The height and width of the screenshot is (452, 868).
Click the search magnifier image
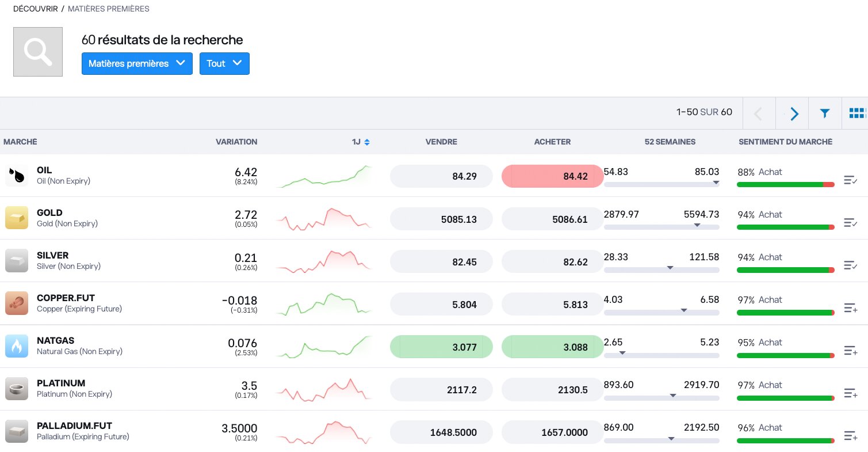38,52
